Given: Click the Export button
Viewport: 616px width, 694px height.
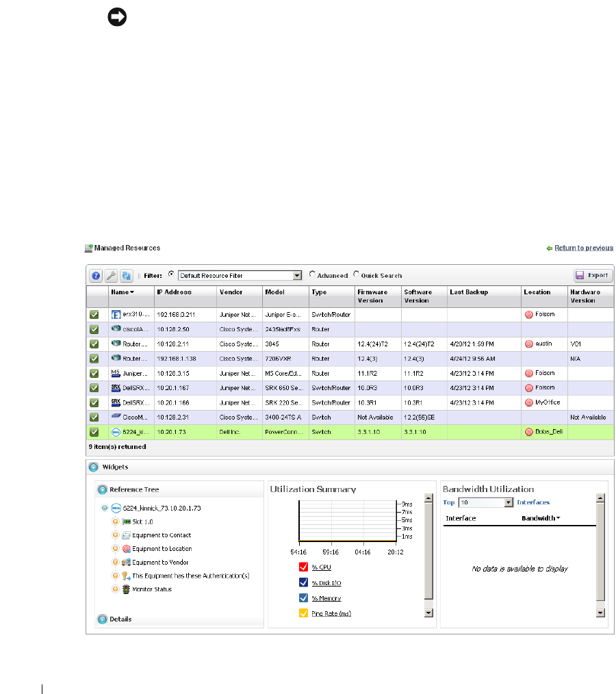Looking at the screenshot, I should (x=593, y=275).
